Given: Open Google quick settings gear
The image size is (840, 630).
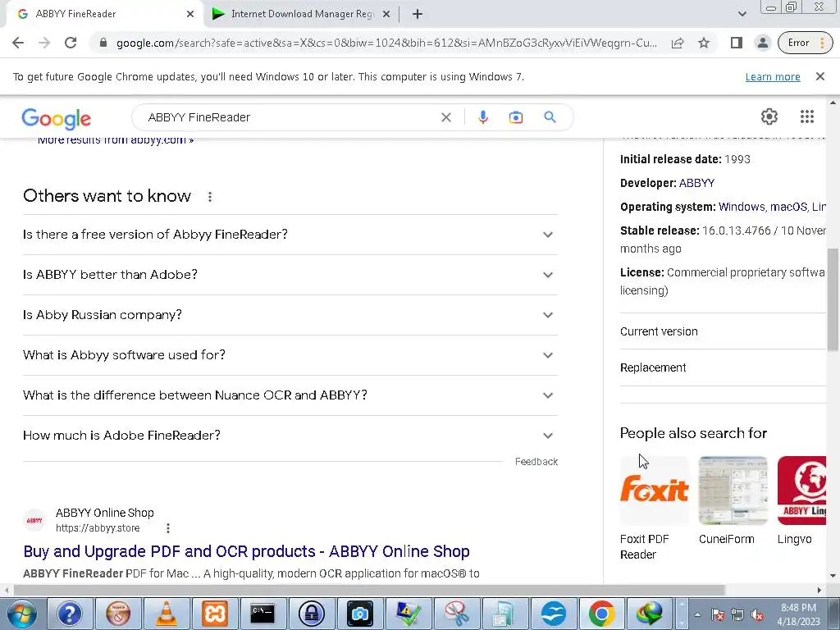Looking at the screenshot, I should [769, 116].
